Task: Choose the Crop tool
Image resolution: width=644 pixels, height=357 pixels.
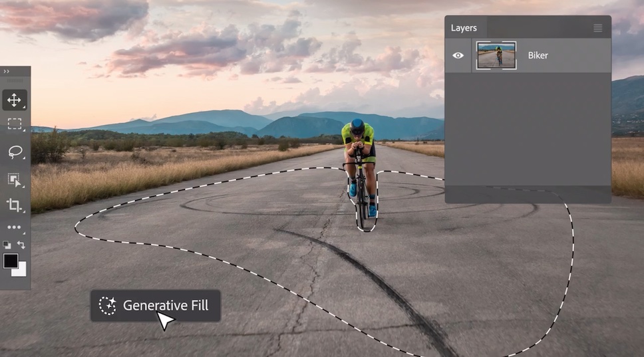Action: (14, 205)
